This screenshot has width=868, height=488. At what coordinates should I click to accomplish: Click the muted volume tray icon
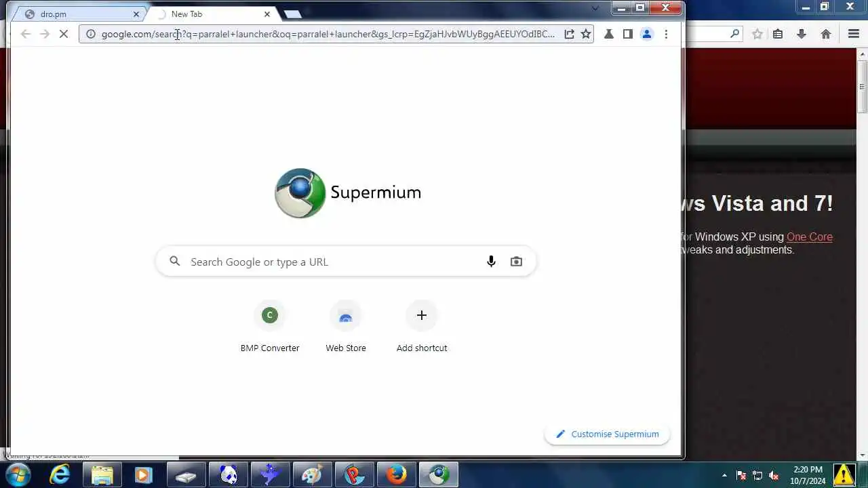pos(774,476)
